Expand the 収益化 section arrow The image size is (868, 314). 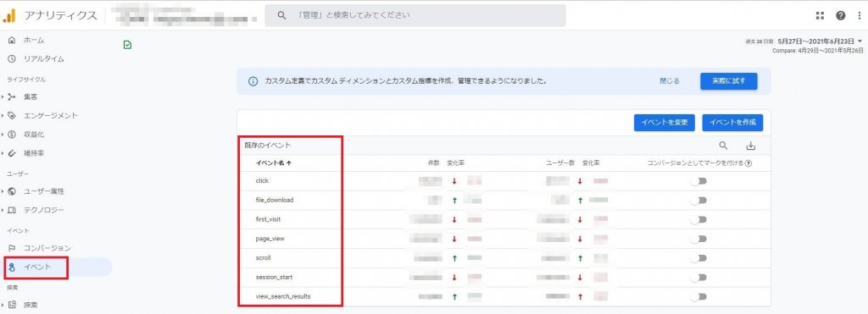coord(3,135)
